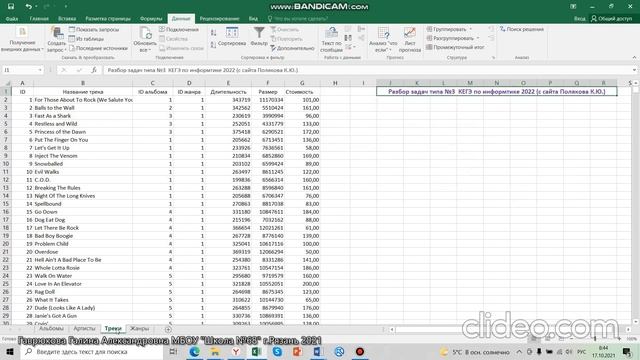Open PowerPoint icon in taskbar

pyautogui.click(x=298, y=352)
